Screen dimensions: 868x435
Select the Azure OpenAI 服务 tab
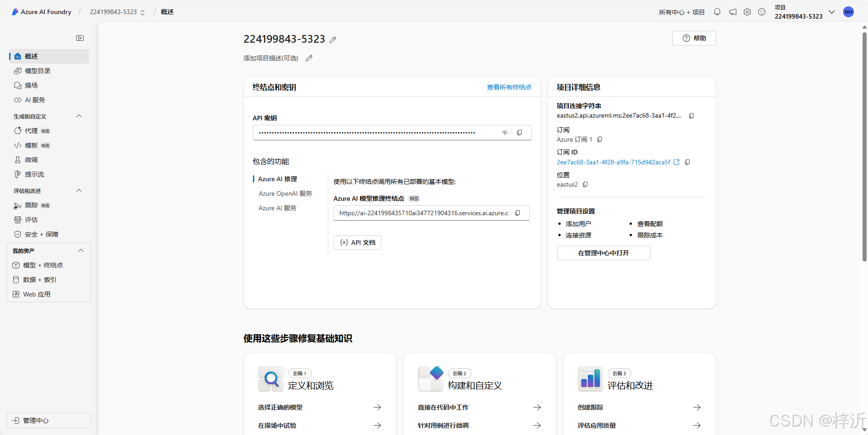(x=285, y=193)
